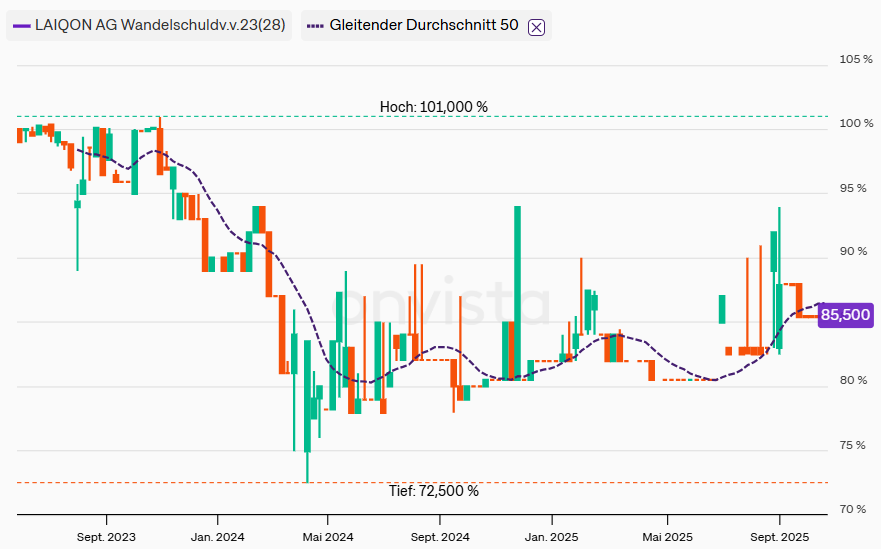881x549 pixels.
Task: Click the tall green candle before Jan. 2025
Action: [518, 290]
